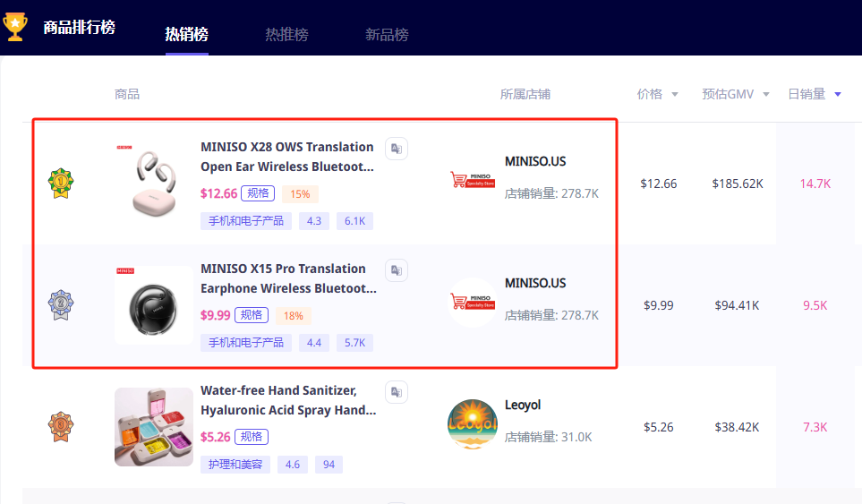The image size is (862, 504).
Task: Click translate icon for MINISO X15 Pro
Action: 397,270
